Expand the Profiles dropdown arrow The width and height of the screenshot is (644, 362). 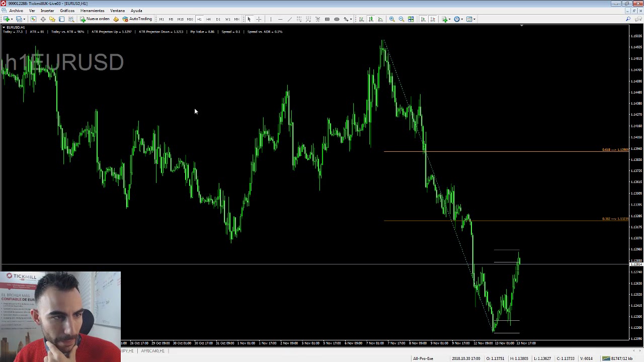(x=24, y=19)
